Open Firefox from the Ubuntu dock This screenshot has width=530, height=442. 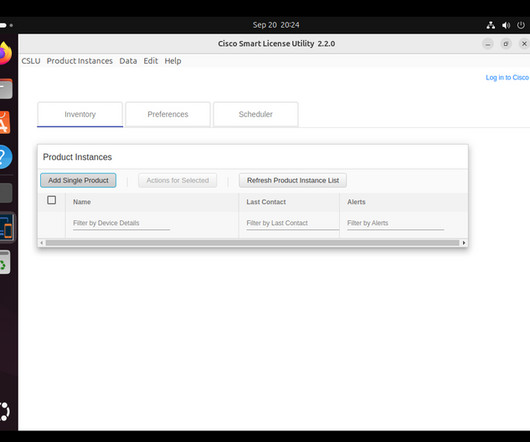coord(5,53)
